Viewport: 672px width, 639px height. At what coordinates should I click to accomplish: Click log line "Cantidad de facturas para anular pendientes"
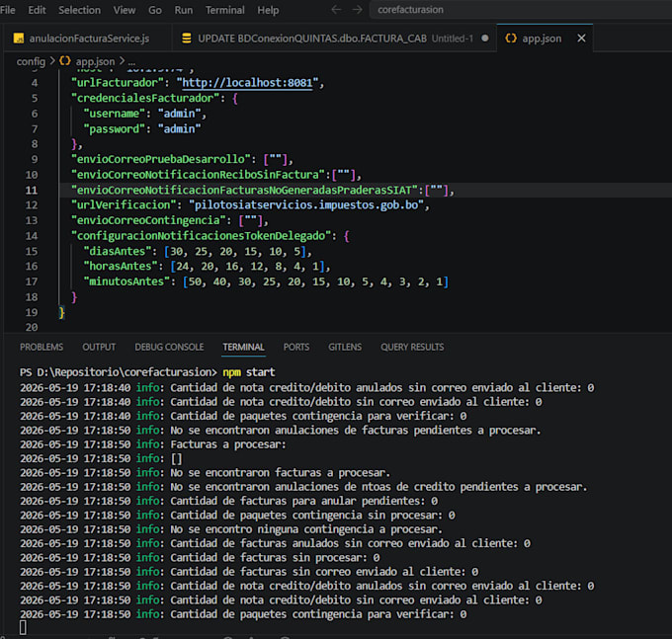tap(303, 501)
